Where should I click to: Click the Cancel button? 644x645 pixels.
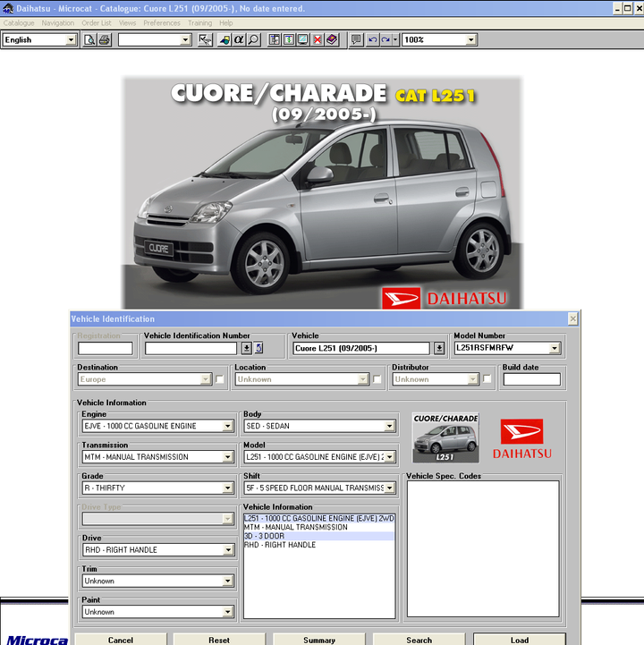click(121, 640)
